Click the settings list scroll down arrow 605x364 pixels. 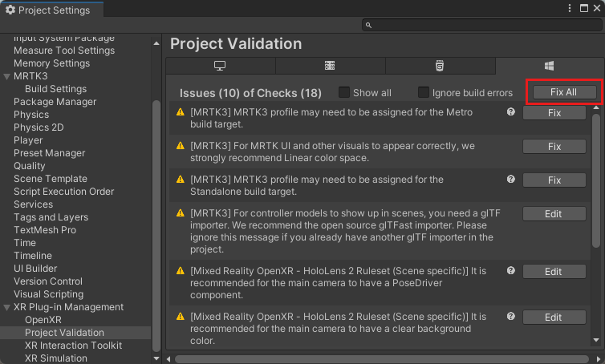156,358
